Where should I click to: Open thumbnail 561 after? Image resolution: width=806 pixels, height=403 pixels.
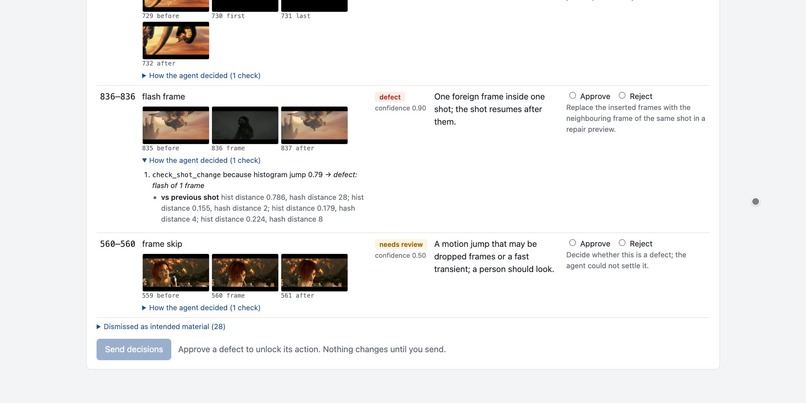coord(314,272)
